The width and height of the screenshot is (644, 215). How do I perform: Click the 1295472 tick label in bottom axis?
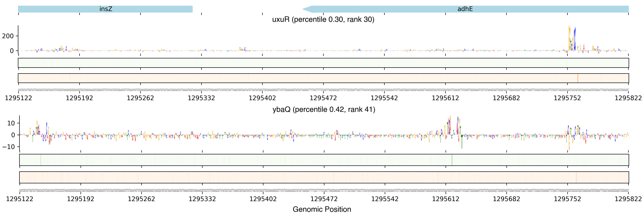(324, 199)
